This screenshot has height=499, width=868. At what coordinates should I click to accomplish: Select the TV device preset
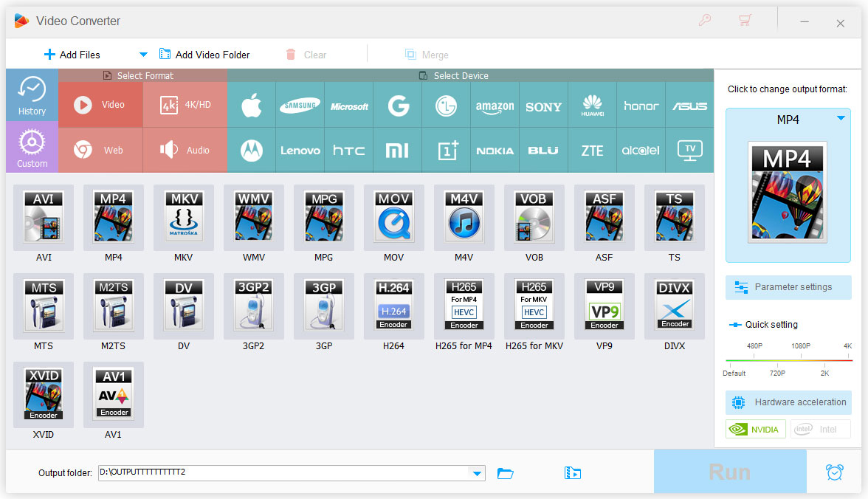(x=689, y=150)
